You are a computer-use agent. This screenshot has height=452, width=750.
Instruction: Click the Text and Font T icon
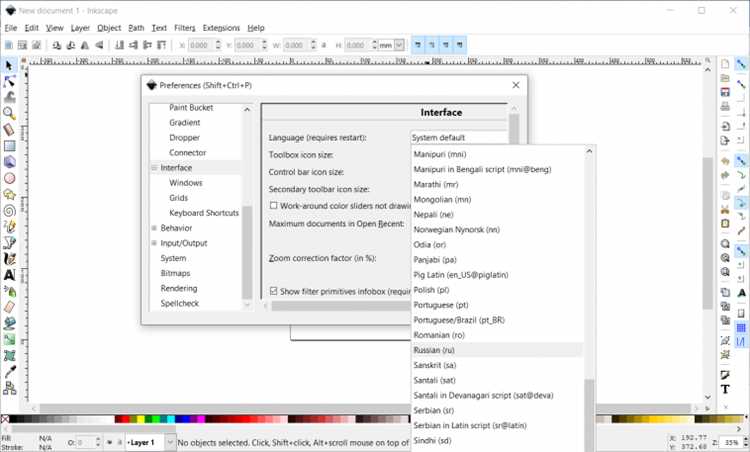point(725,389)
